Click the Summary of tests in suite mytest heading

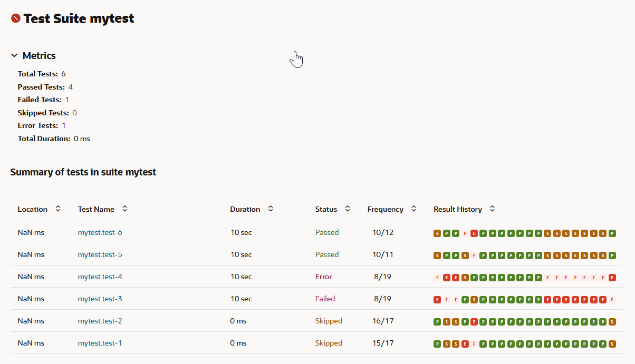pyautogui.click(x=83, y=172)
